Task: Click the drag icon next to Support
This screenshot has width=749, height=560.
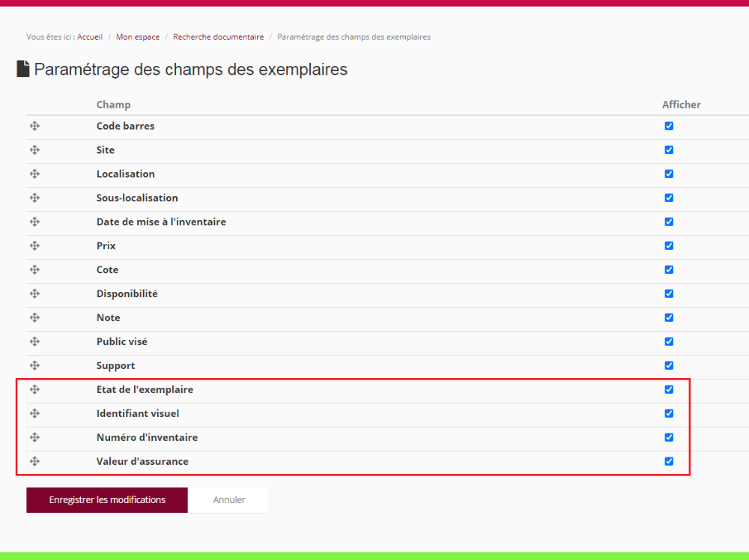Action: [x=34, y=365]
